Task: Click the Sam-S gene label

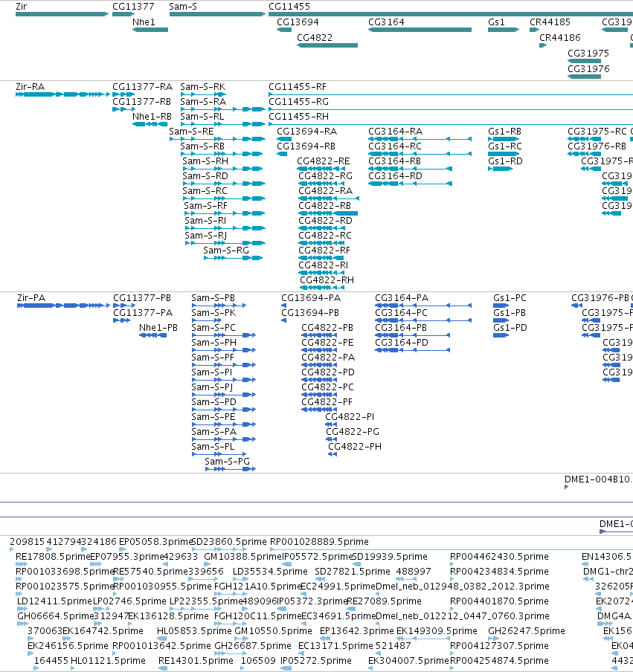Action: (x=183, y=7)
